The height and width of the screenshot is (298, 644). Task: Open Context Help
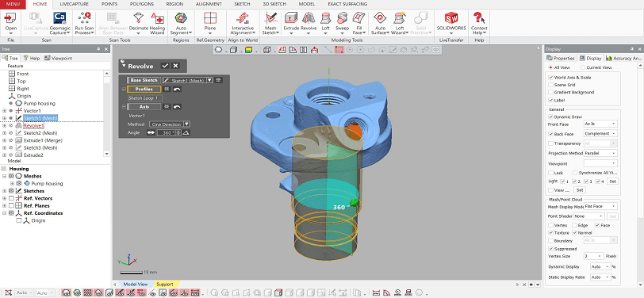point(479,22)
